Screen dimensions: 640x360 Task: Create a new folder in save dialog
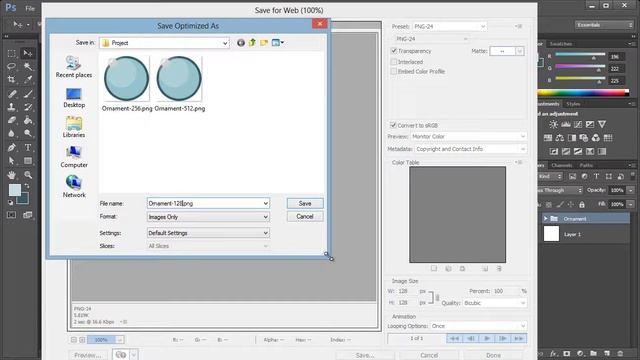click(x=264, y=42)
